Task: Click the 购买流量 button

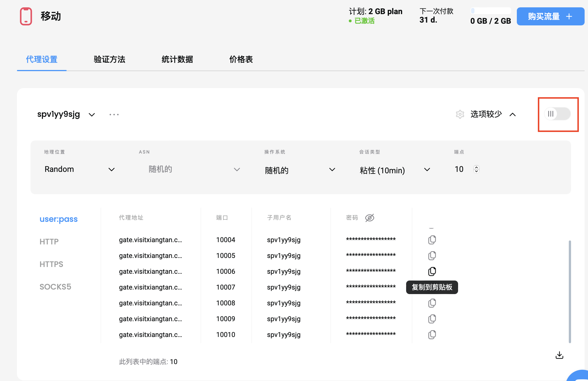Action: [550, 16]
